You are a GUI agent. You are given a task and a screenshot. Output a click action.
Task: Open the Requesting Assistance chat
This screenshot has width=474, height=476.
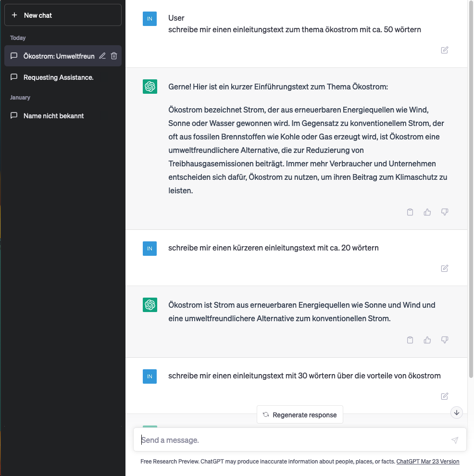(x=58, y=77)
